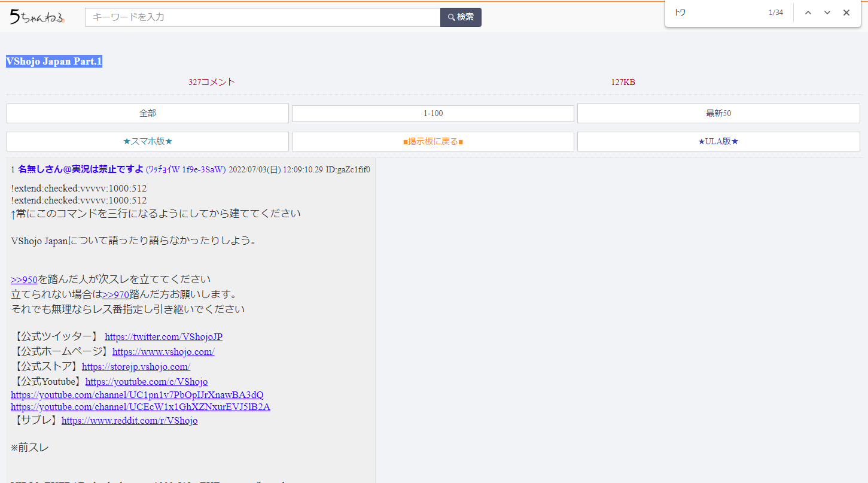Focus the find-in-page text field

coord(718,13)
